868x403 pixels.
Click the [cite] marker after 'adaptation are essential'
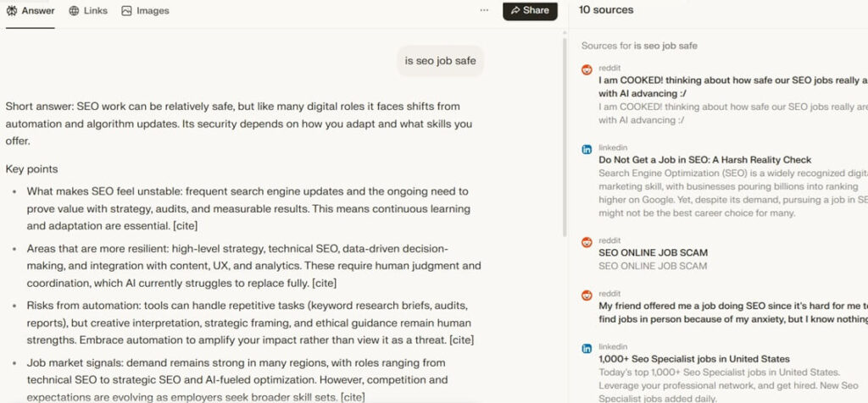[x=185, y=226]
